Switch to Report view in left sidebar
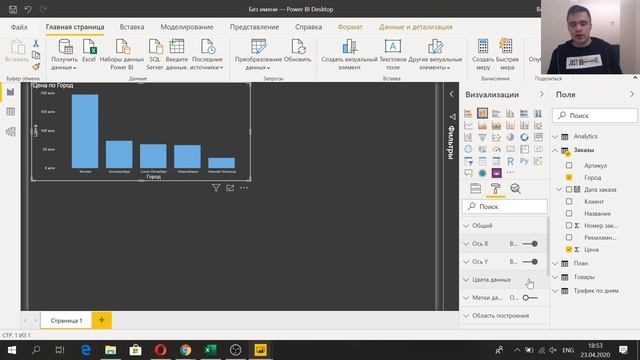640x360 pixels. (11, 92)
